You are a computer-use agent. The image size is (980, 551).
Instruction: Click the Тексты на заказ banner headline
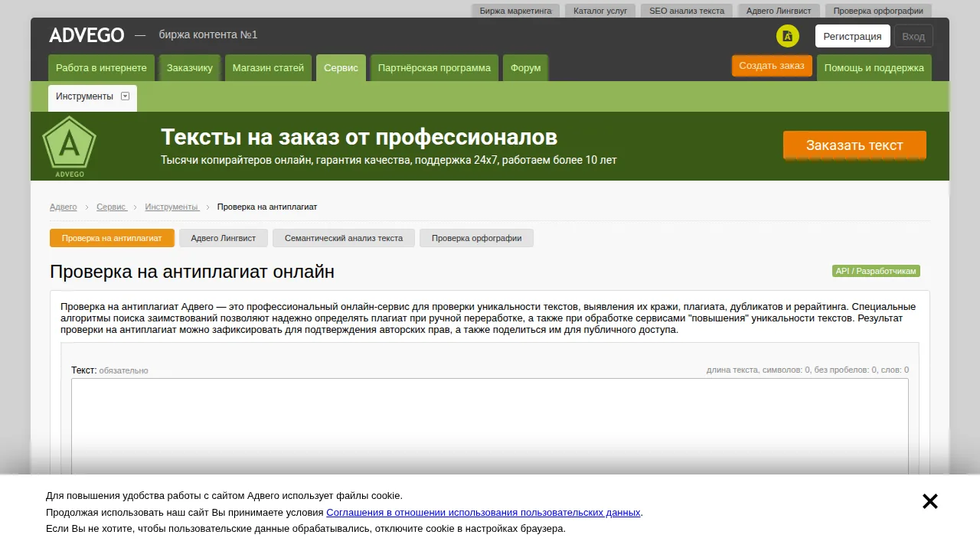click(359, 138)
